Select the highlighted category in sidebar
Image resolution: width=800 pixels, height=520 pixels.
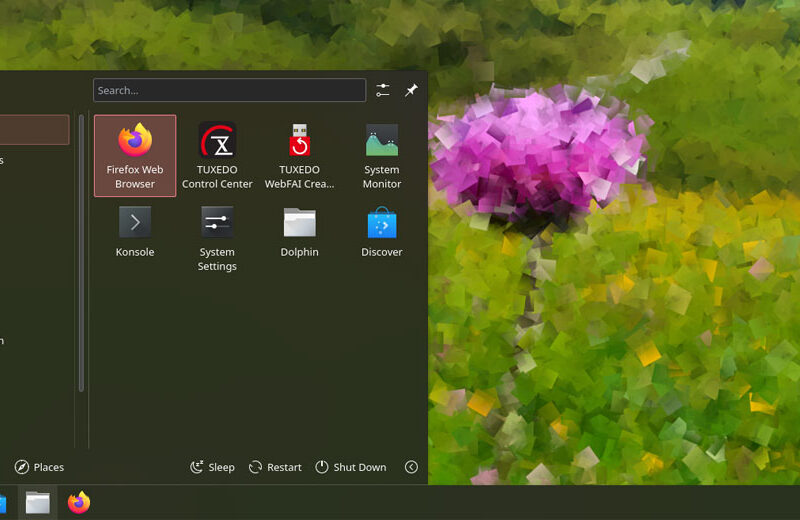[x=33, y=129]
